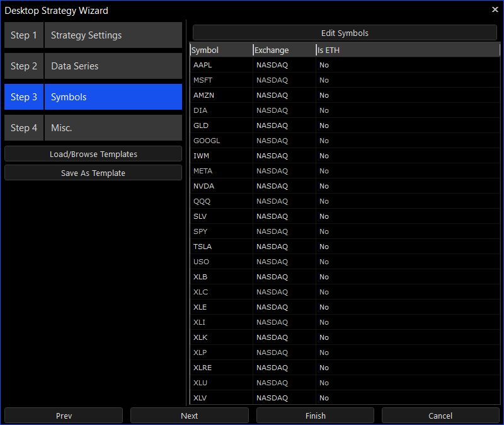Pick the TSLA symbol cell
Image resolution: width=504 pixels, height=425 pixels.
222,247
